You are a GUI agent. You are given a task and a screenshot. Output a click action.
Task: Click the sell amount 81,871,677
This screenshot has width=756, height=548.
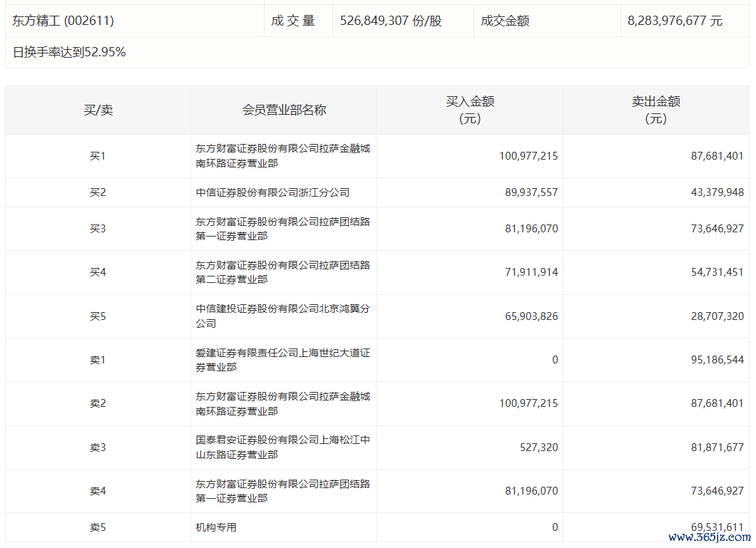click(717, 448)
